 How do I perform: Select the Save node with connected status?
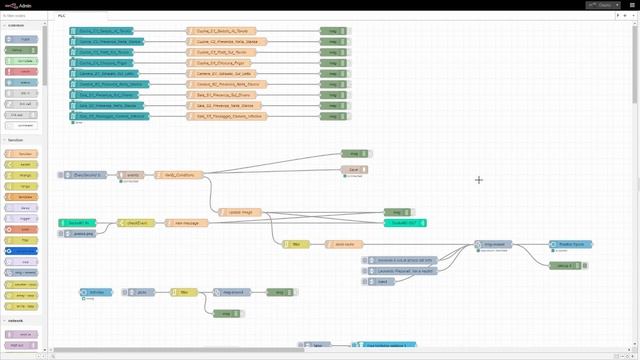click(x=354, y=169)
